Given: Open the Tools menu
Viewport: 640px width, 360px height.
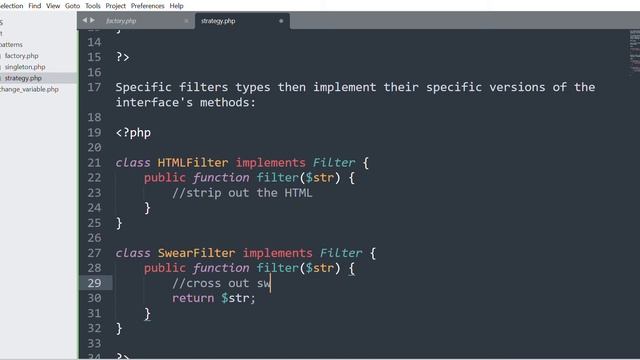Looking at the screenshot, I should [x=93, y=6].
